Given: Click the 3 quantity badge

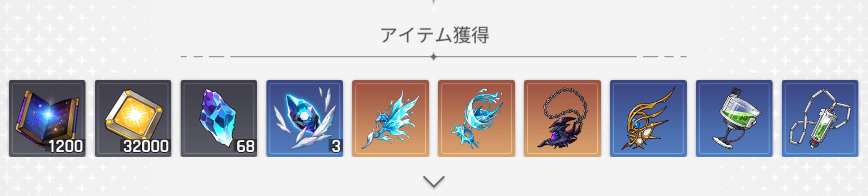Looking at the screenshot, I should pyautogui.click(x=335, y=146).
